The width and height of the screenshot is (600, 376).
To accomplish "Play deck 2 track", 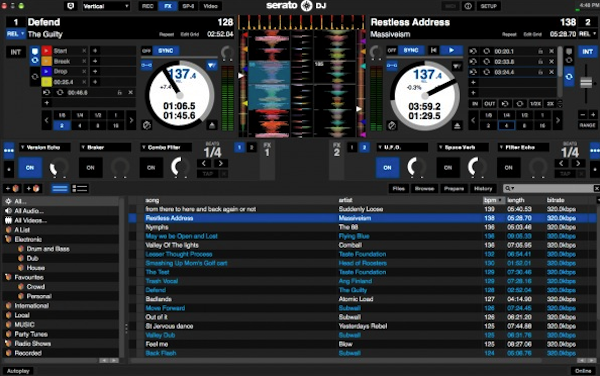I will [451, 50].
